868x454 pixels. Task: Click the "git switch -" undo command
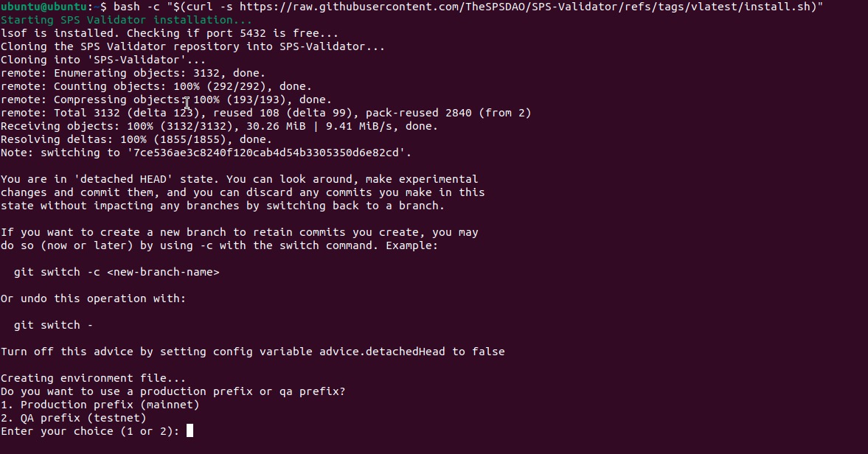(x=54, y=325)
